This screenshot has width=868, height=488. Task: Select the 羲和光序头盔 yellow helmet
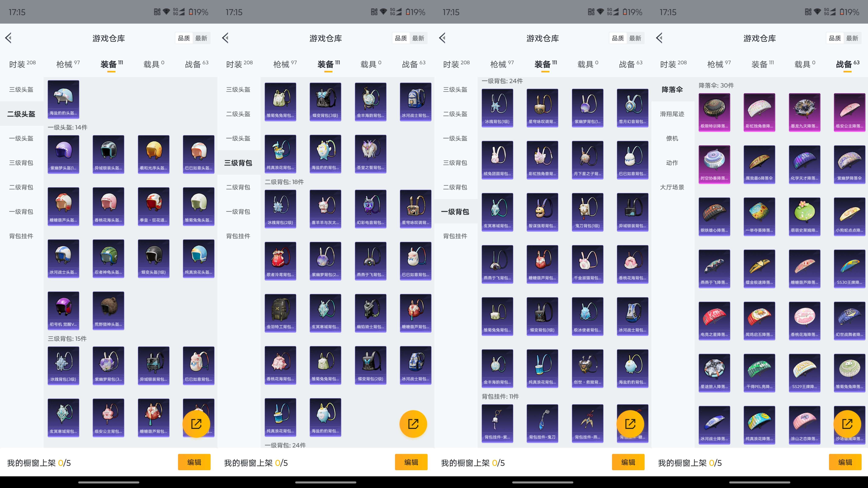[154, 154]
